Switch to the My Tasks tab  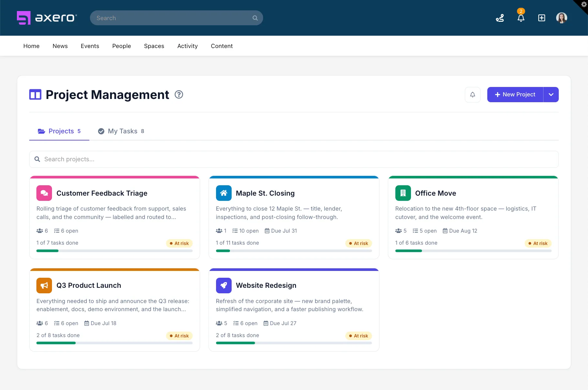121,131
